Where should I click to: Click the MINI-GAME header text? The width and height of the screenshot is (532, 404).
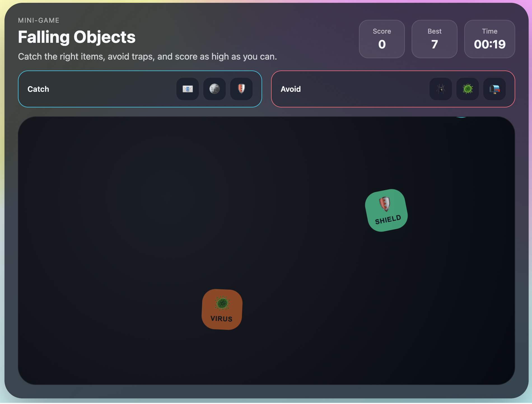(39, 20)
